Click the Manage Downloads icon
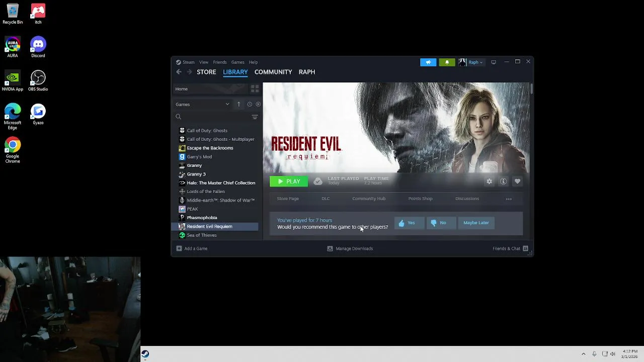This screenshot has width=644, height=362. 330,248
